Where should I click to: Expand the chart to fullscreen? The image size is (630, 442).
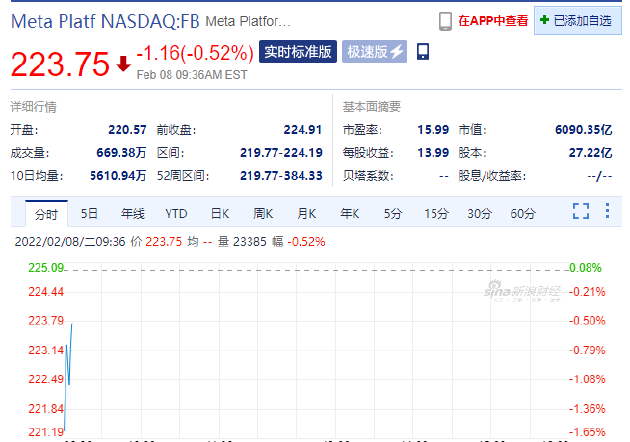[x=581, y=211]
